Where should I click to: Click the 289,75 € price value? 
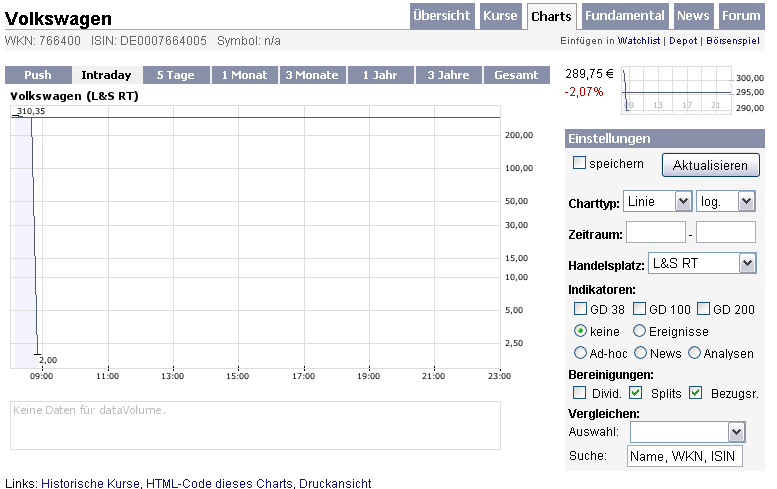click(589, 74)
